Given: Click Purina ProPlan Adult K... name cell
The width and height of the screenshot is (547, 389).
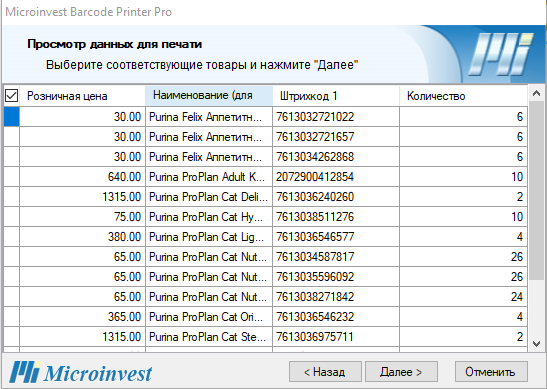Looking at the screenshot, I should click(209, 177).
